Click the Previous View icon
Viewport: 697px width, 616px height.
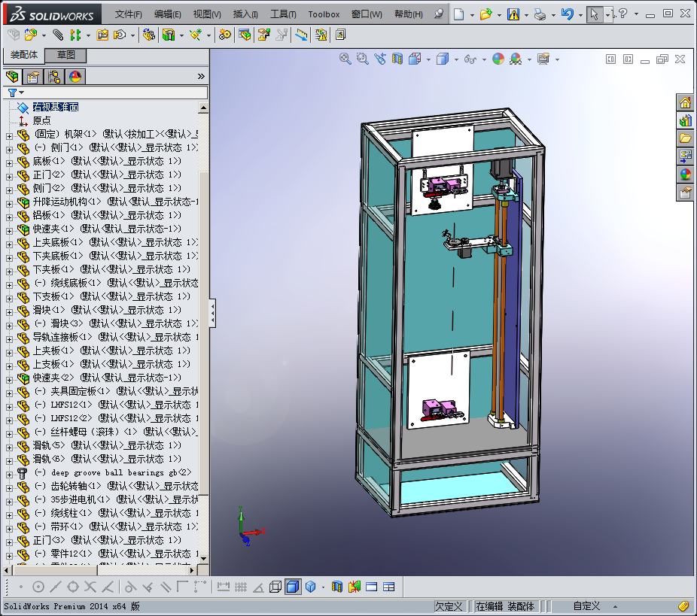click(380, 59)
